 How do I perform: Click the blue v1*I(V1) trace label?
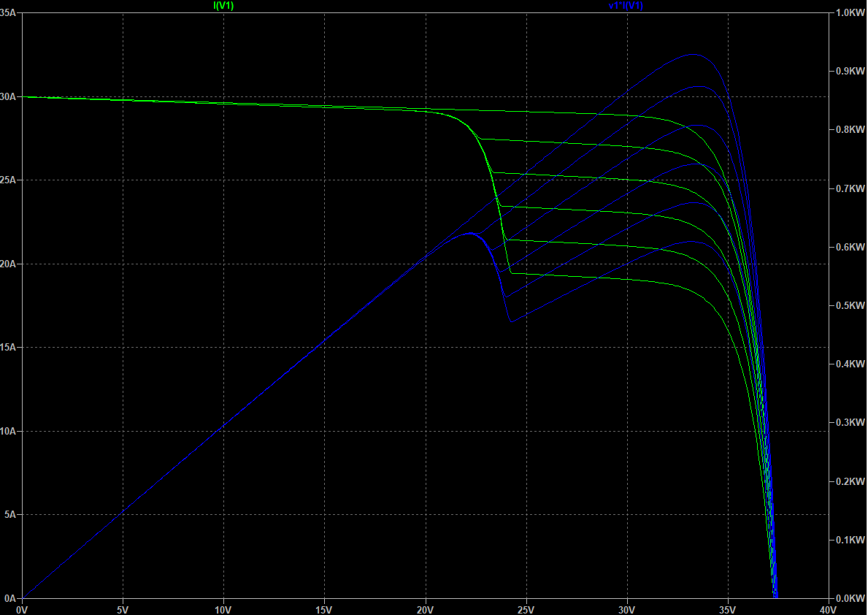coord(626,6)
